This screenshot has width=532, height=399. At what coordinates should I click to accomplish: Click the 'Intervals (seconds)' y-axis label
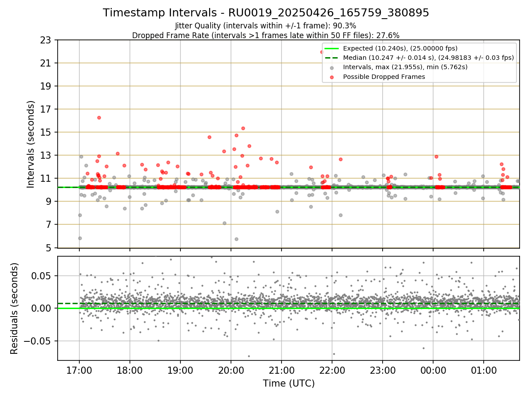coord(31,144)
